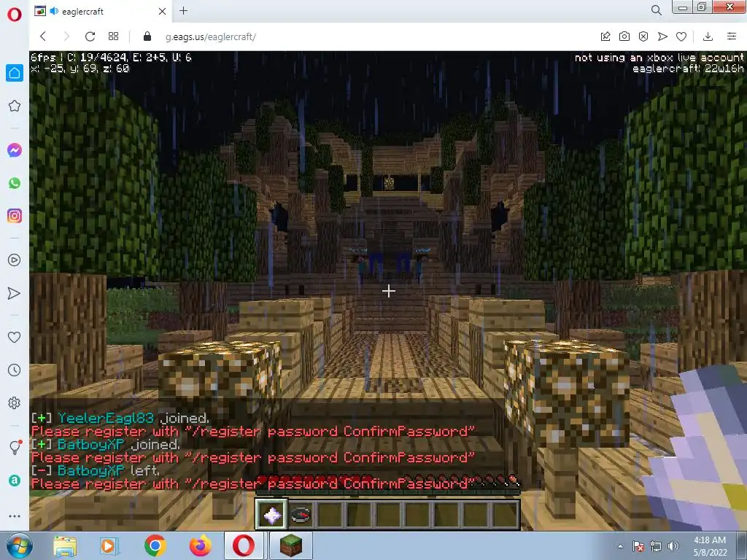Take a snapshot with camera icon
The height and width of the screenshot is (560, 747).
pyautogui.click(x=624, y=36)
